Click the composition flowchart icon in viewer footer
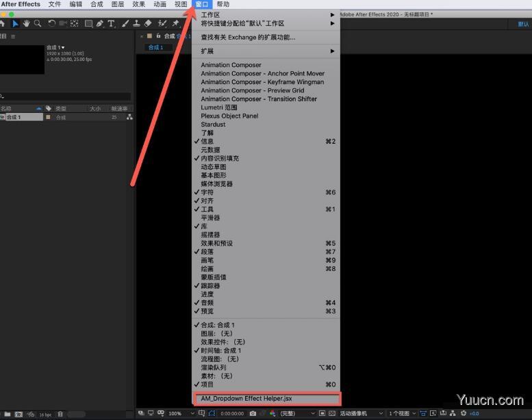 [453, 413]
